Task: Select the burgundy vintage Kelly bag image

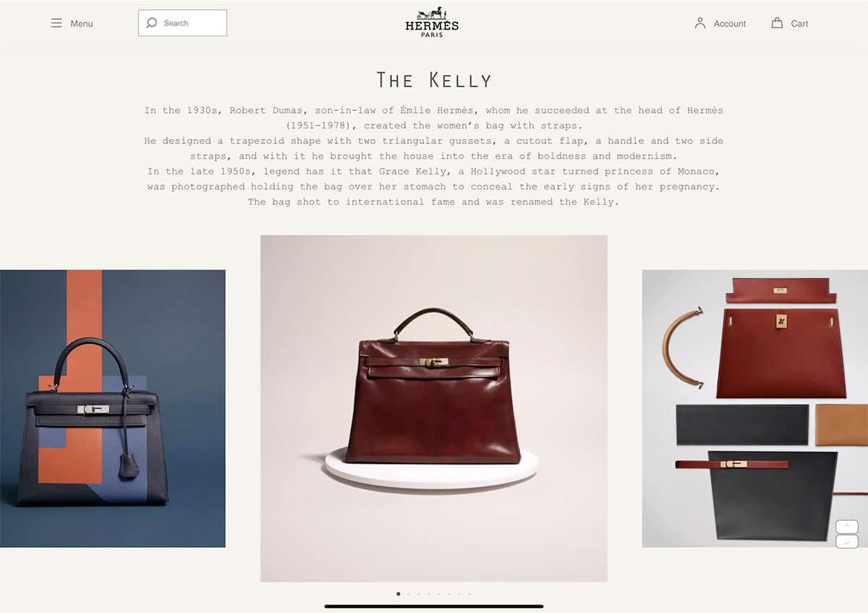Action: pyautogui.click(x=434, y=408)
